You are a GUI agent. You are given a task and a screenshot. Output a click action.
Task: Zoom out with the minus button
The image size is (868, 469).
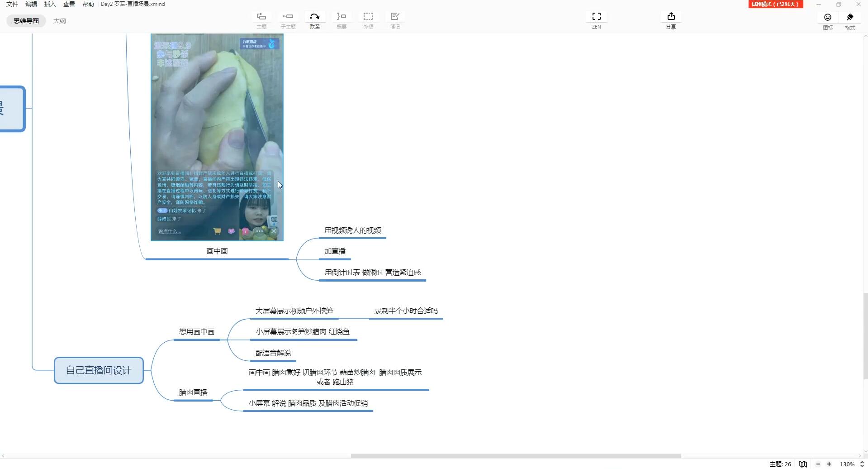click(818, 464)
